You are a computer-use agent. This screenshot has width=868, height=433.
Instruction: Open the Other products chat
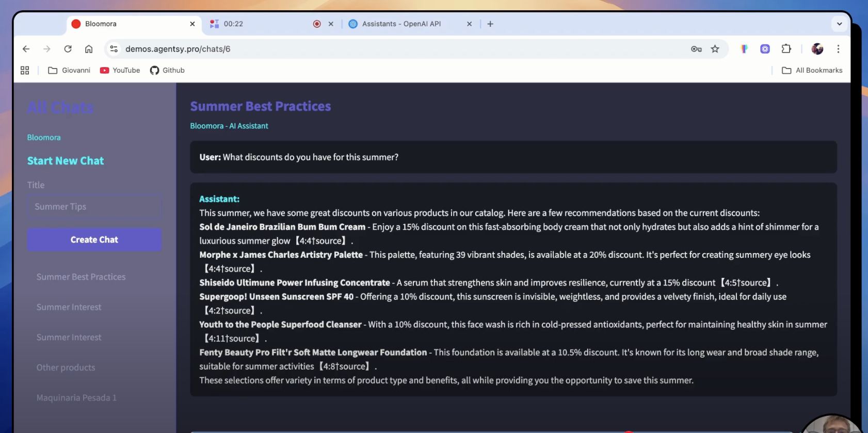point(66,368)
